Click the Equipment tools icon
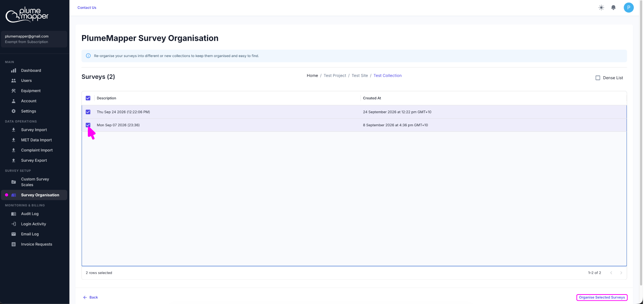This screenshot has height=304, width=644. click(13, 91)
